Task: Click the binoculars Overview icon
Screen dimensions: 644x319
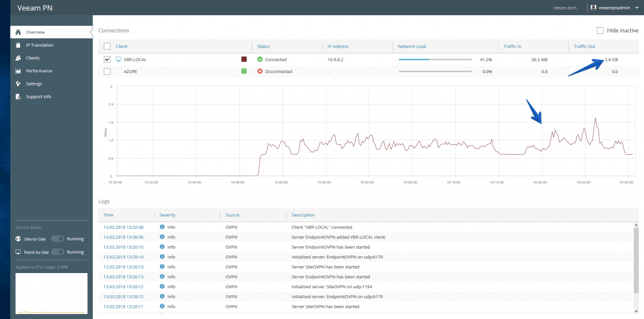Action: click(18, 32)
